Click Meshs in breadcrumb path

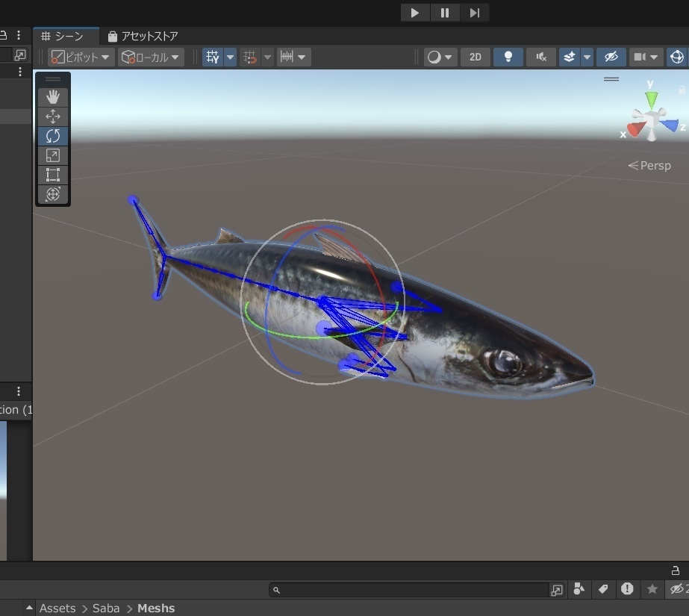(x=156, y=608)
